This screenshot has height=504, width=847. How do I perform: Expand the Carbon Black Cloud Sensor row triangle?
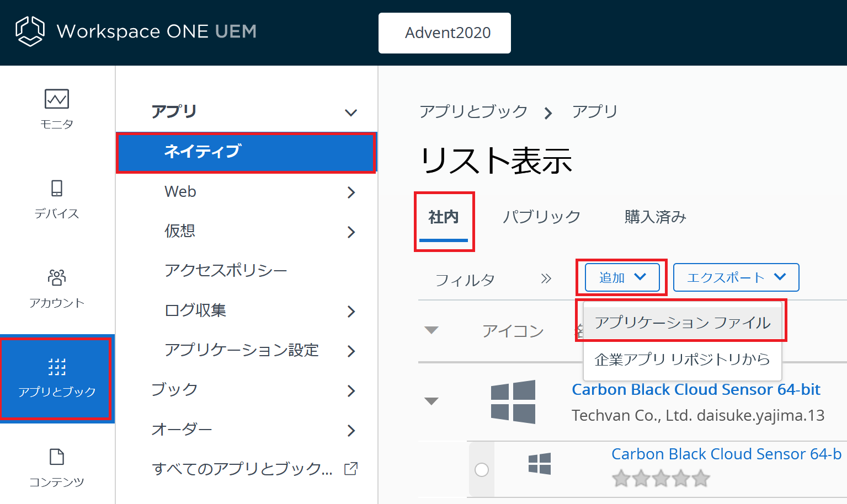(432, 401)
